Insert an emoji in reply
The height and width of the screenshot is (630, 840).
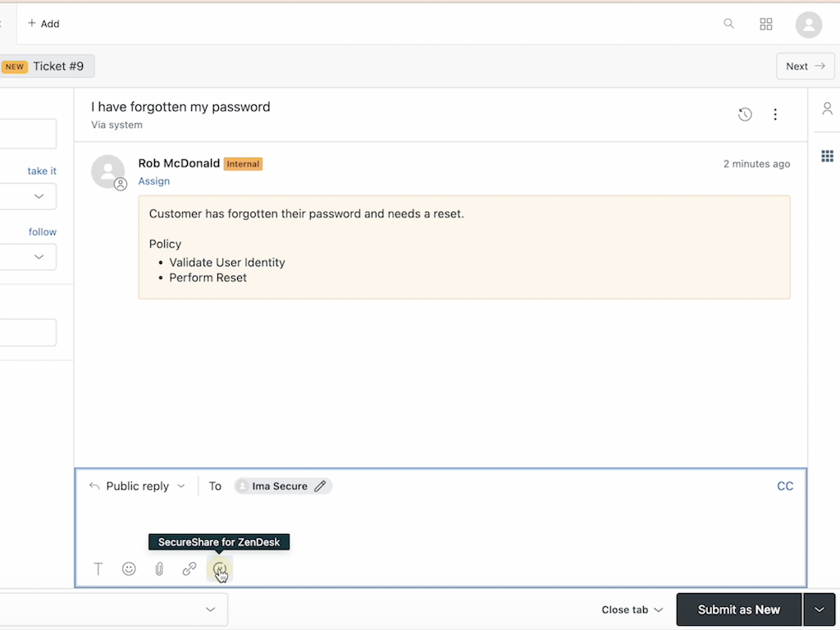click(x=129, y=568)
